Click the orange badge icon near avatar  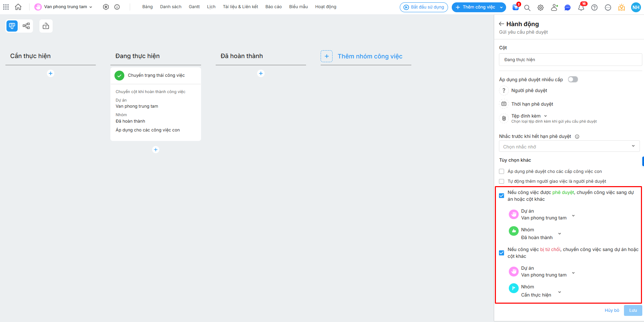(x=622, y=7)
